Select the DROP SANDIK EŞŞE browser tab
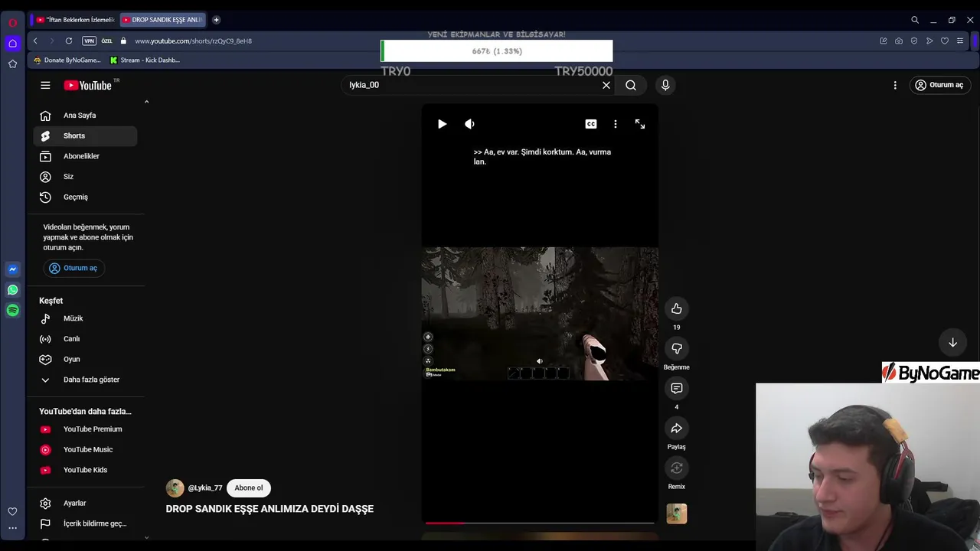The height and width of the screenshot is (551, 980). 162,20
